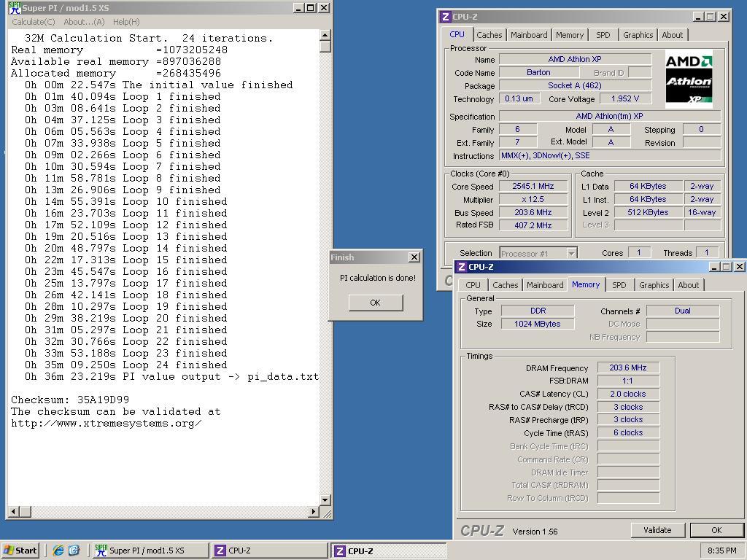Viewport: 747px width, 560px height.
Task: Click the Channels # value Dual
Action: [683, 311]
